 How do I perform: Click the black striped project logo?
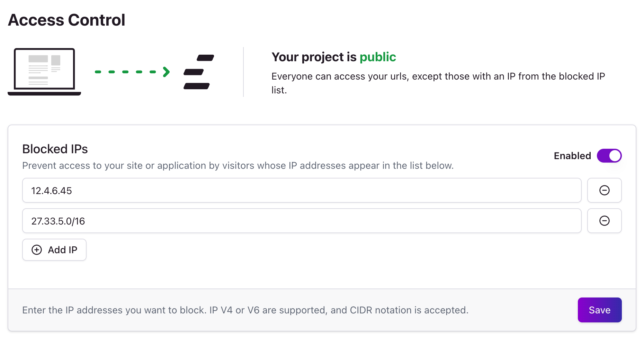(199, 72)
